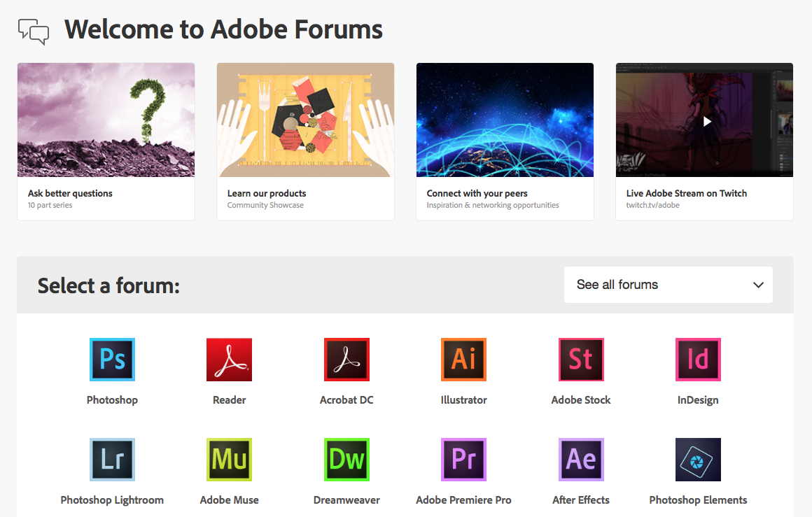
Task: Choose the InDesign Id icon
Action: [x=698, y=360]
